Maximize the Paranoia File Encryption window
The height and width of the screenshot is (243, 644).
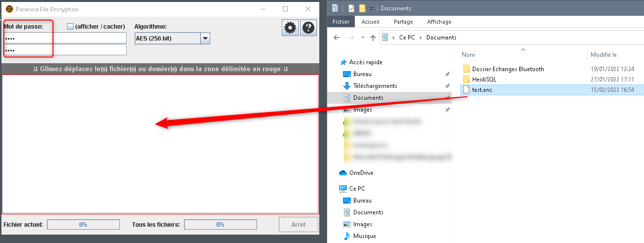[x=285, y=9]
